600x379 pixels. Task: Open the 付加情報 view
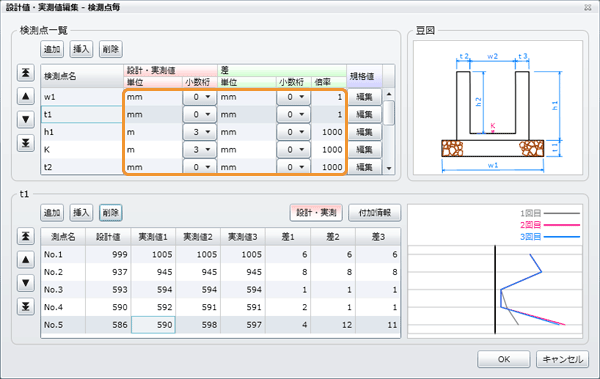[375, 213]
